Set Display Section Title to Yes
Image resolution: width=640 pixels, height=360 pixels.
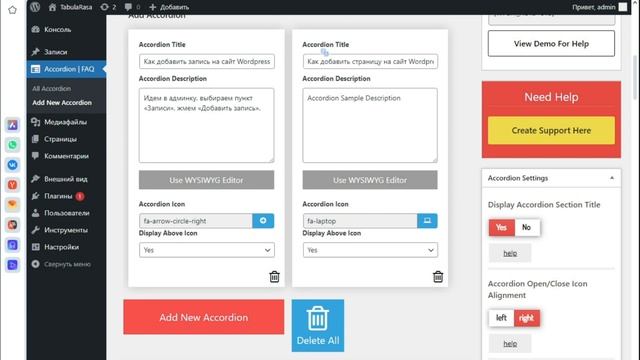tap(501, 227)
